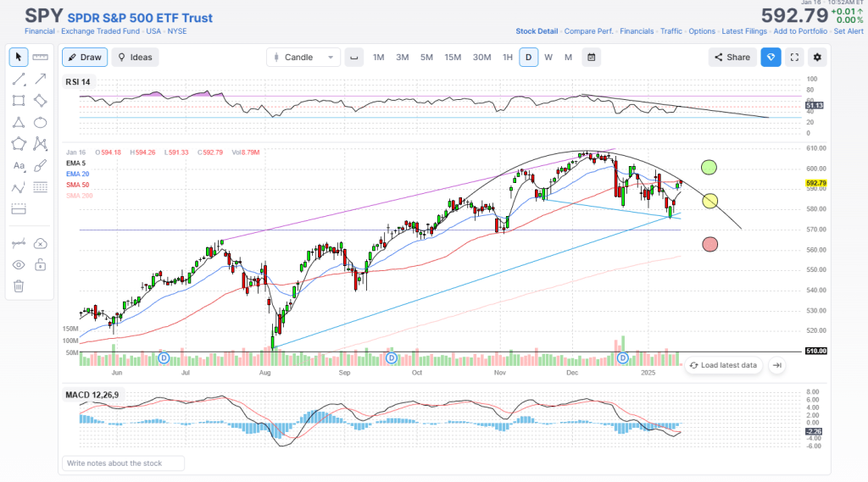
Task: Choose the ellipse drawing tool
Action: [40, 122]
